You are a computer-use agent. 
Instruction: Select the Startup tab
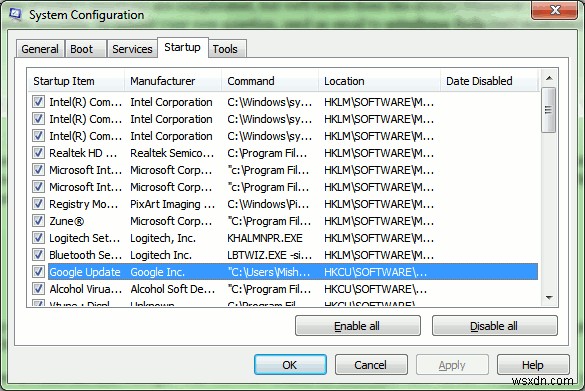pos(182,47)
